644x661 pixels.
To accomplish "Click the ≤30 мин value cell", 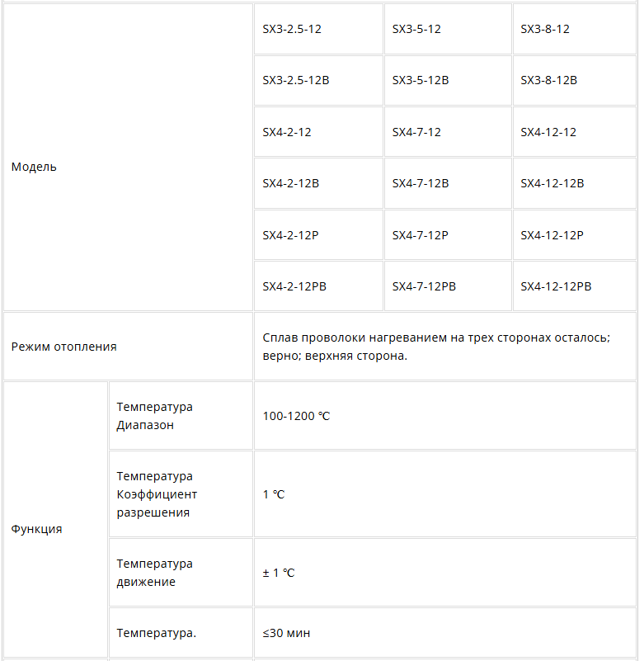I will 445,632.
